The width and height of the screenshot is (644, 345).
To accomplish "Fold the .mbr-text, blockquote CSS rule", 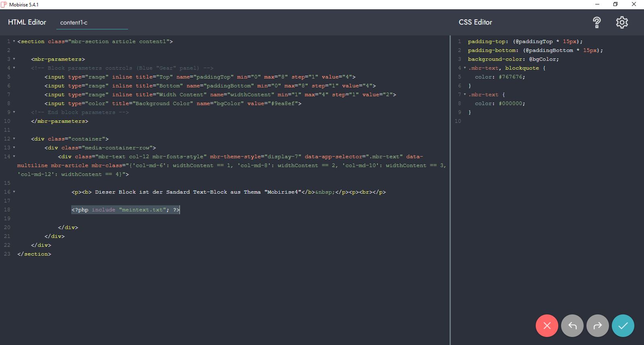I will click(465, 68).
